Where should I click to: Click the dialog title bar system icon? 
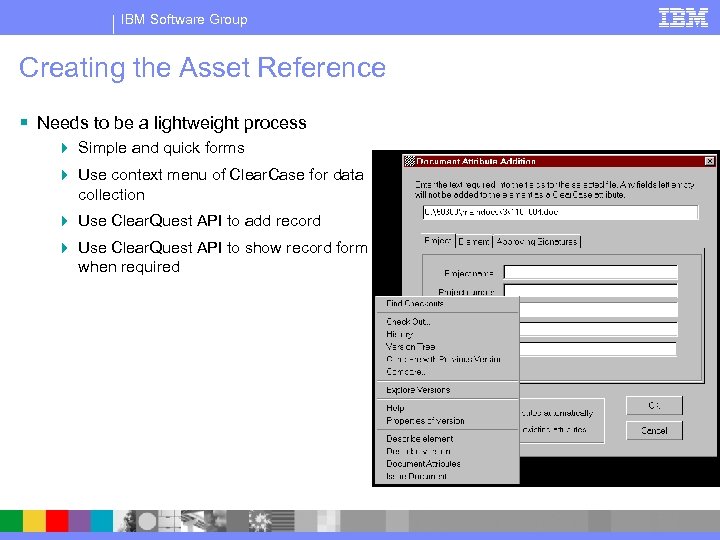coord(409,161)
